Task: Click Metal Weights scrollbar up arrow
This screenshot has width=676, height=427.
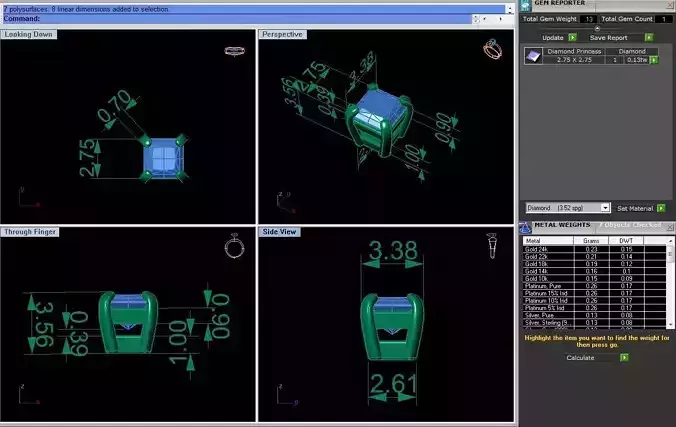Action: 670,241
